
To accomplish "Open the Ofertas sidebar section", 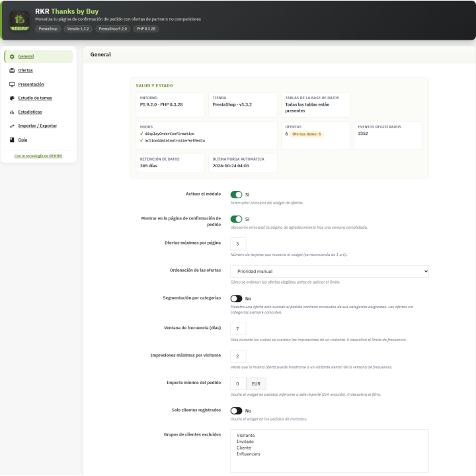I will pos(26,71).
